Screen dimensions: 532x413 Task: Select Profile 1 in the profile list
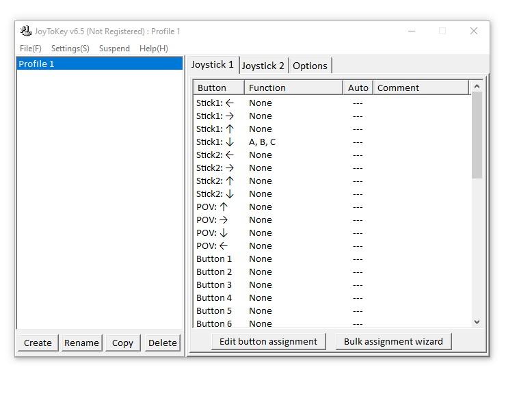(99, 64)
